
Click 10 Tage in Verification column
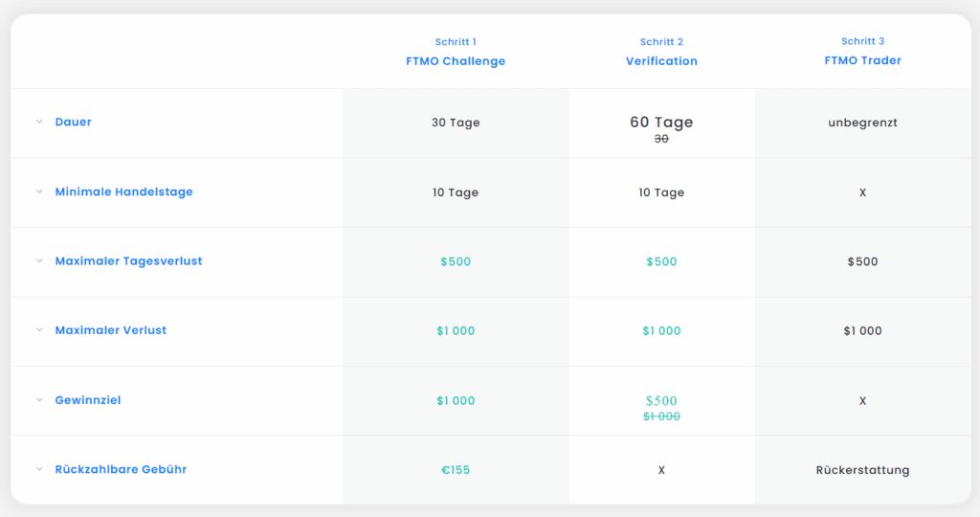click(x=661, y=192)
